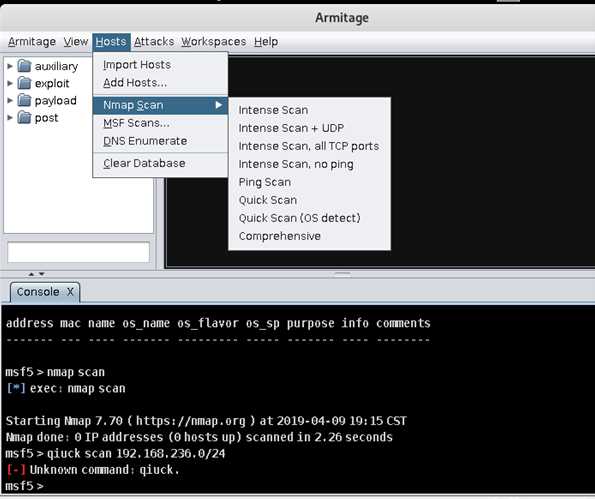Click the Nmap Scan submenu arrow

click(x=218, y=105)
